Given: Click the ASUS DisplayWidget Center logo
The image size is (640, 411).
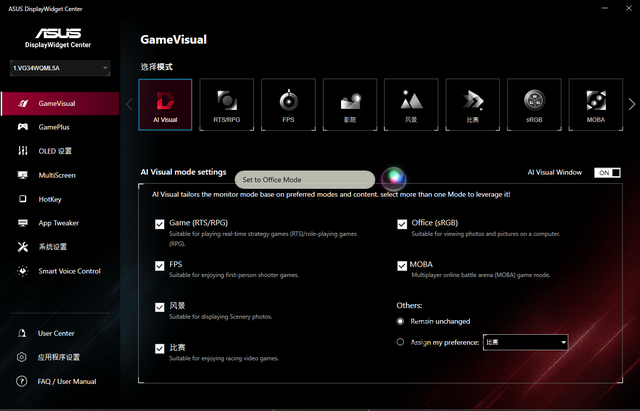Looking at the screenshot, I should click(58, 38).
